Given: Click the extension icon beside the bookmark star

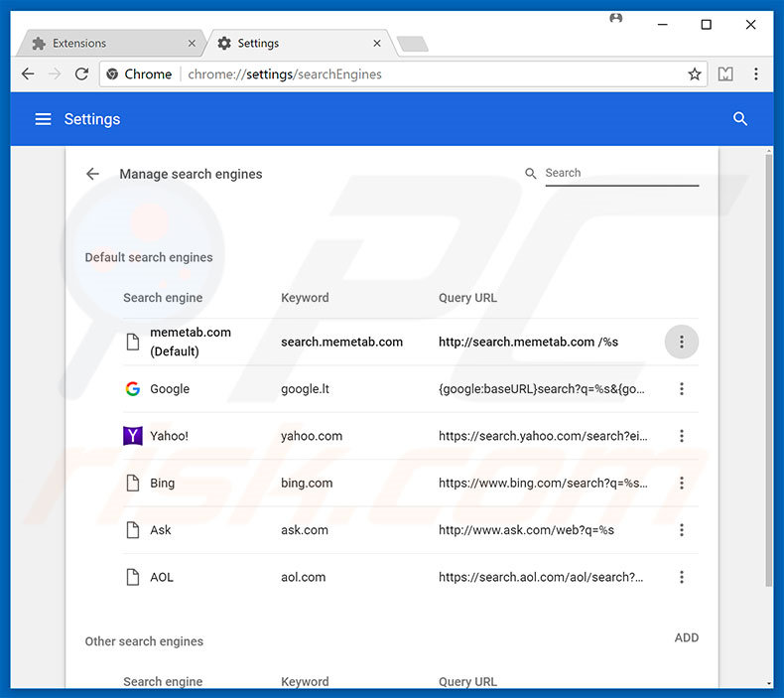Looking at the screenshot, I should pyautogui.click(x=725, y=74).
